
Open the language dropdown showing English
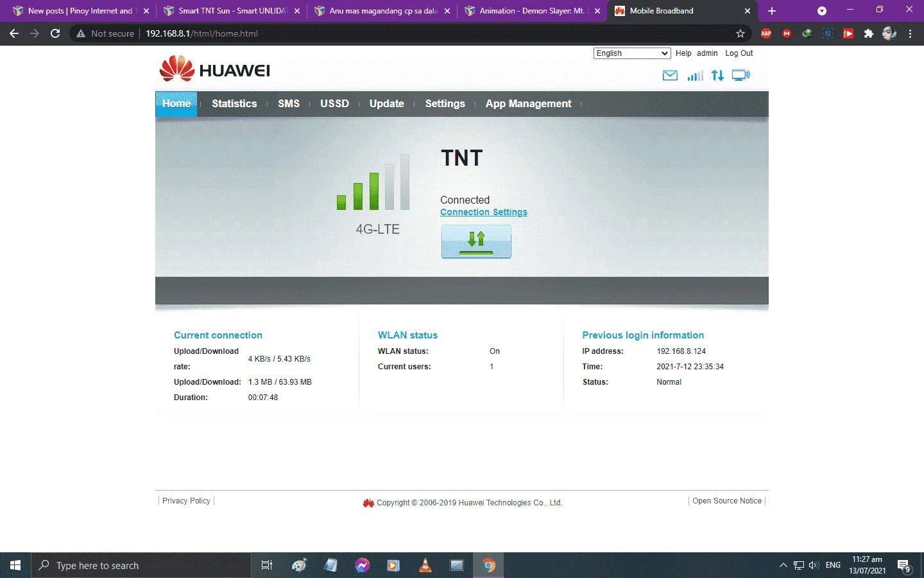pyautogui.click(x=632, y=53)
